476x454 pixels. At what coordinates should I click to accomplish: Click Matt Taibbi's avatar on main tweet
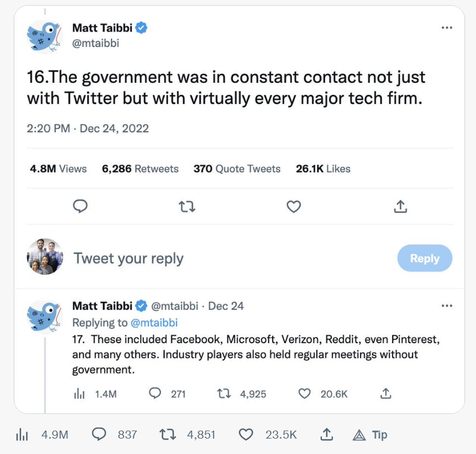coord(43,35)
